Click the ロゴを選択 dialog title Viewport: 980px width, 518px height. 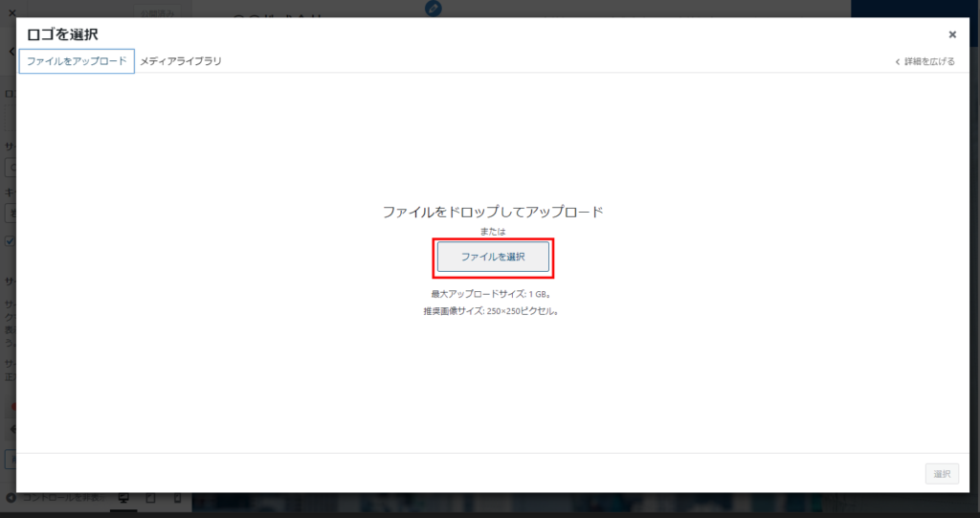[63, 34]
